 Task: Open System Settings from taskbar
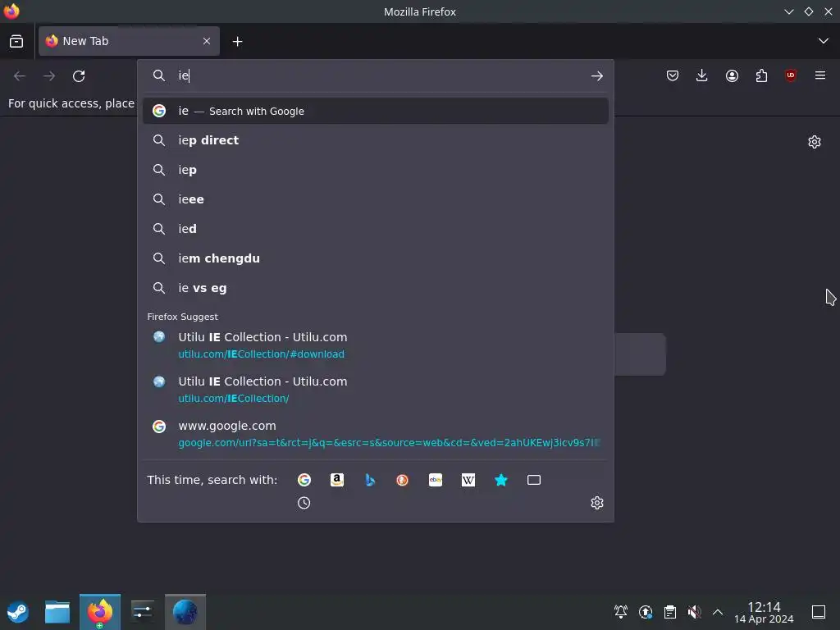[x=143, y=612]
